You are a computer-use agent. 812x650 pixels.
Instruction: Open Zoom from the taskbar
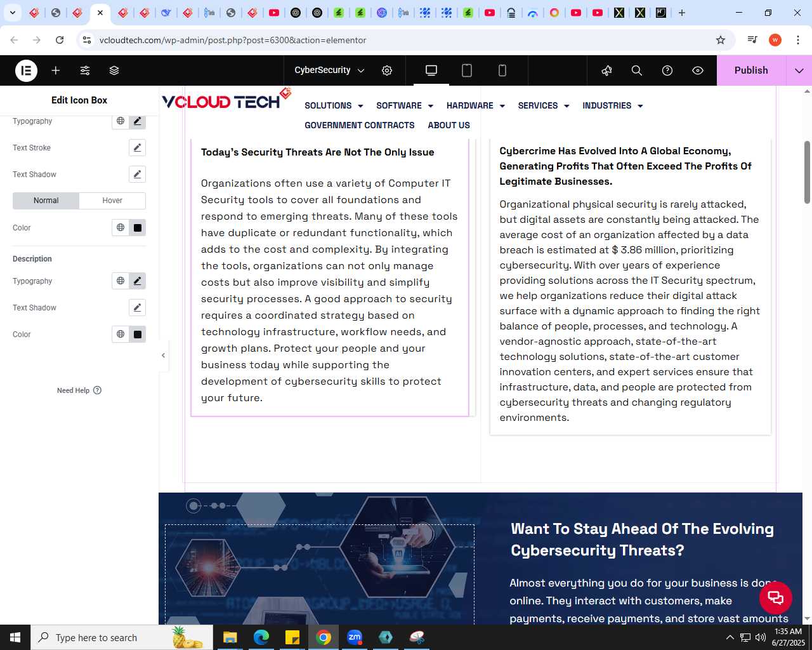[x=355, y=637]
